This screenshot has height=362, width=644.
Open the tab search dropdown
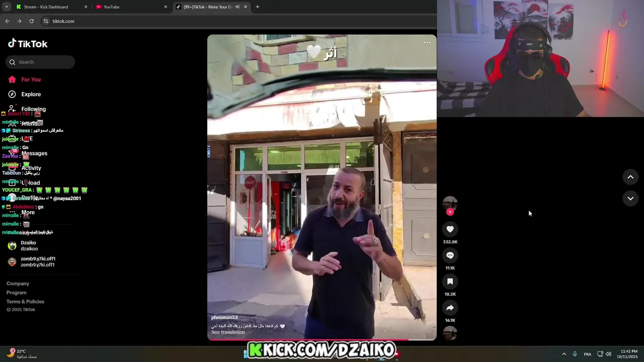point(7,7)
